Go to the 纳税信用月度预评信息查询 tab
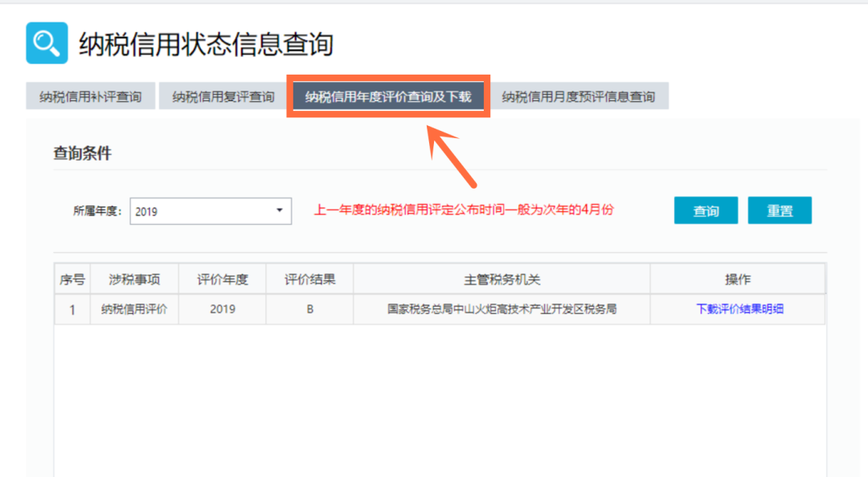Image resolution: width=868 pixels, height=477 pixels. (x=579, y=96)
